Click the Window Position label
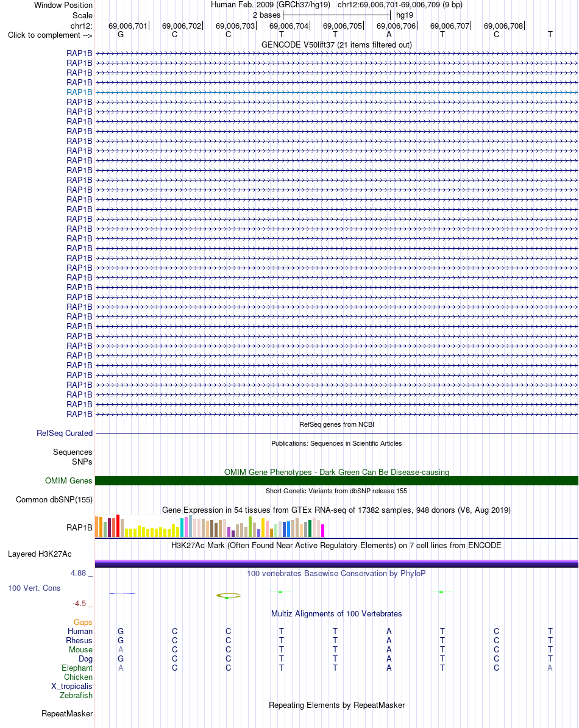This screenshot has width=579, height=728. point(63,5)
